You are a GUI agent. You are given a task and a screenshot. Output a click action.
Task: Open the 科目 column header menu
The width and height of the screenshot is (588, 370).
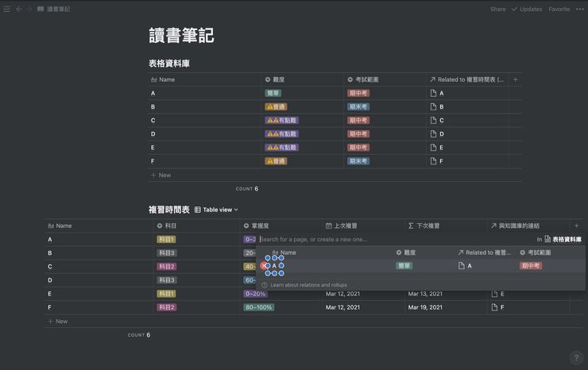click(x=196, y=225)
